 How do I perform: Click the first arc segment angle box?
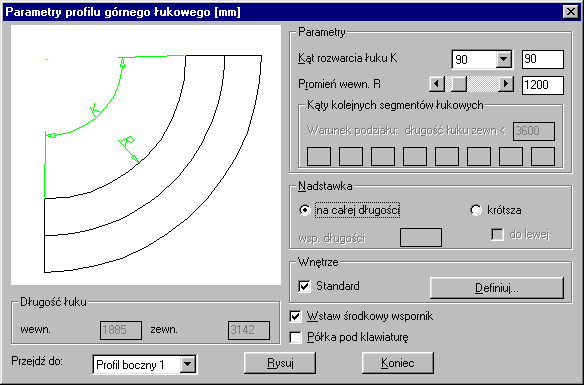tap(319, 156)
